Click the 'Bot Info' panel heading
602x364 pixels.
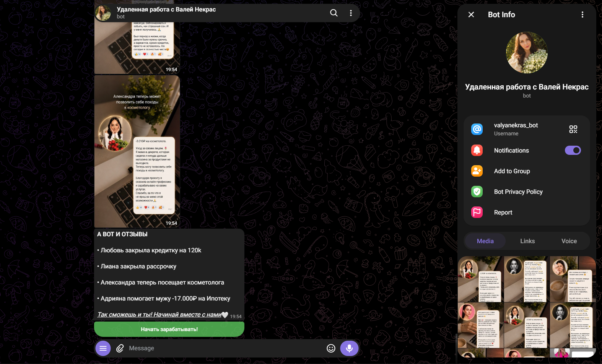click(501, 15)
